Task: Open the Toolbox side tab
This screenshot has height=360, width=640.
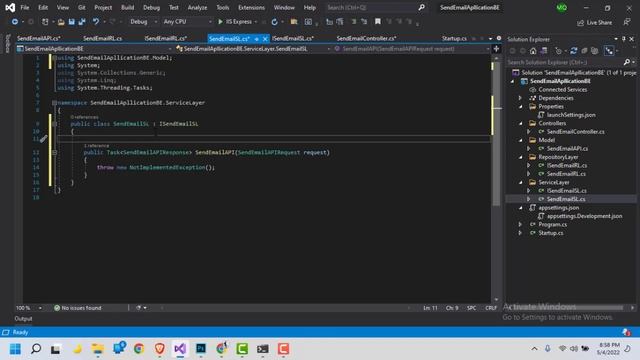Action: click(7, 44)
